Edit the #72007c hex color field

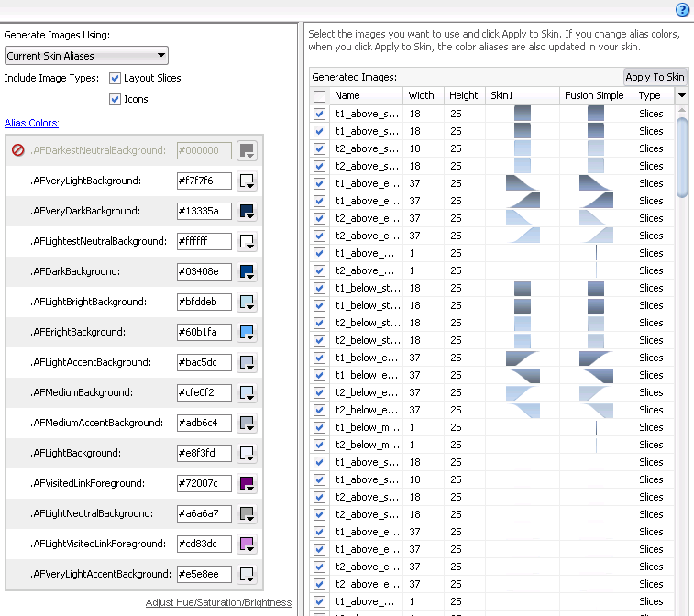pos(204,483)
